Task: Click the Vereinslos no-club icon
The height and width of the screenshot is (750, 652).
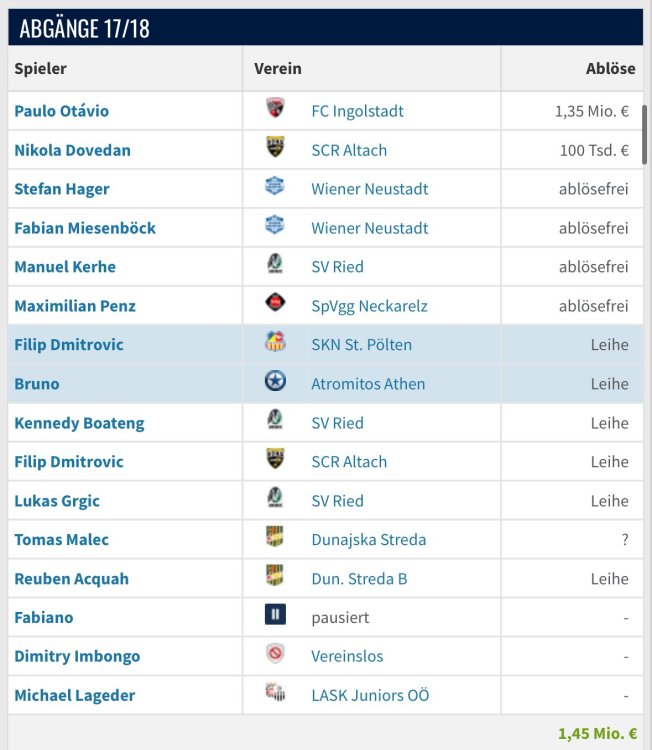Action: [x=275, y=656]
